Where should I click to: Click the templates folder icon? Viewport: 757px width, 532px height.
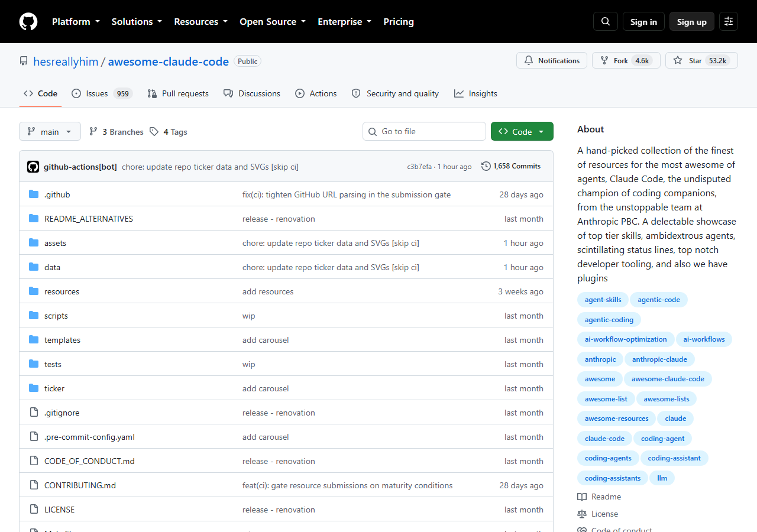click(34, 340)
